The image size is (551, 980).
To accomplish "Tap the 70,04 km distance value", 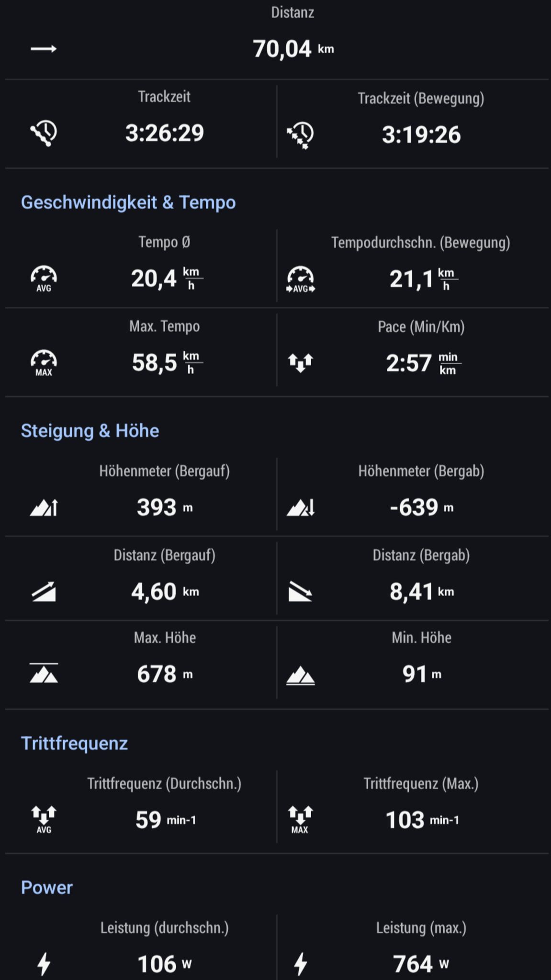I will (293, 49).
